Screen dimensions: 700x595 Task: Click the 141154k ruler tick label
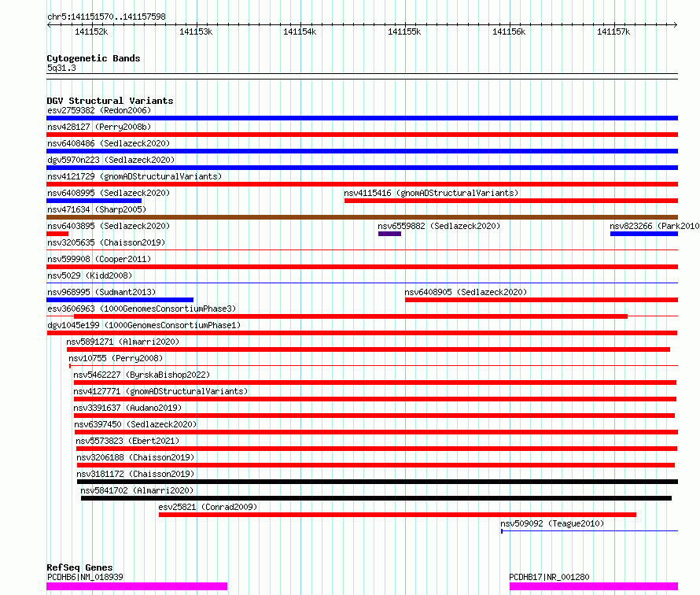tap(300, 31)
